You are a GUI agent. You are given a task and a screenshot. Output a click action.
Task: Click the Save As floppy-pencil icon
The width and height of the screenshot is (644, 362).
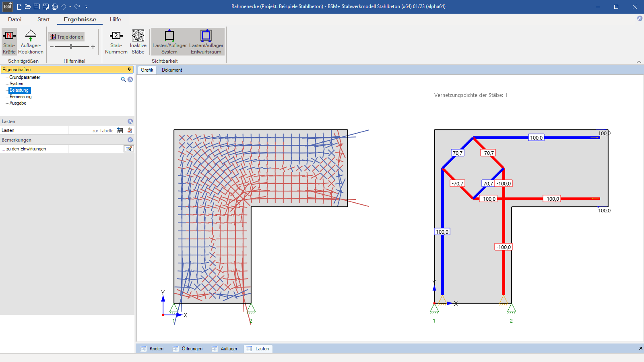point(45,6)
